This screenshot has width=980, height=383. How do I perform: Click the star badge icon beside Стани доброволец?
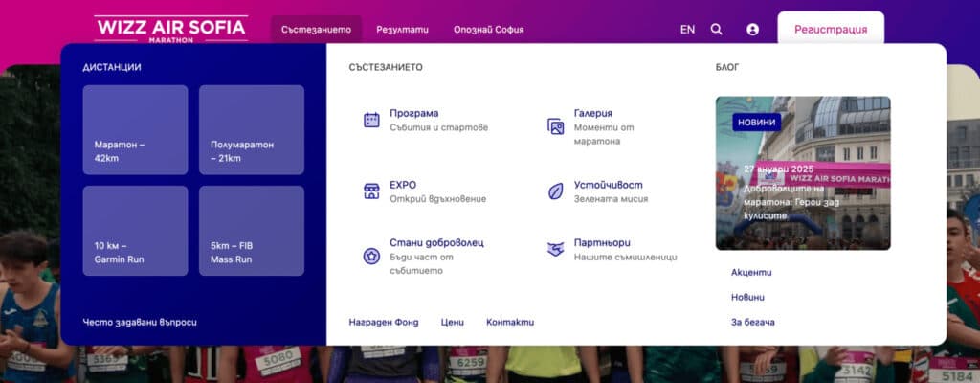[x=372, y=256]
